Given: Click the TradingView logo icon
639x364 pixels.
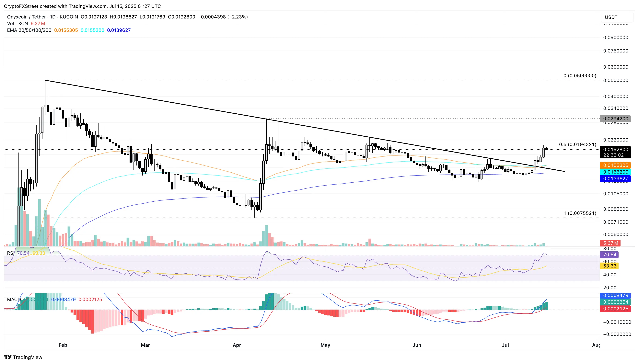Looking at the screenshot, I should pos(8,357).
